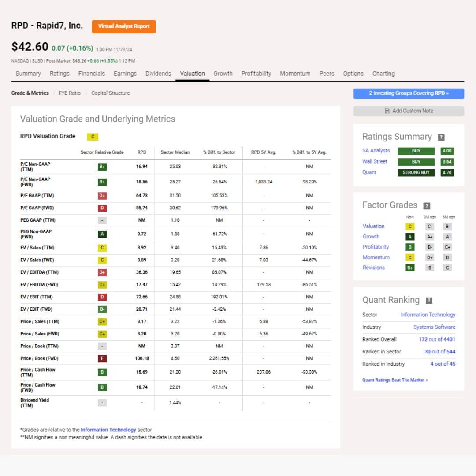This screenshot has width=476, height=476.
Task: Open the Earnings tab
Action: [125, 74]
